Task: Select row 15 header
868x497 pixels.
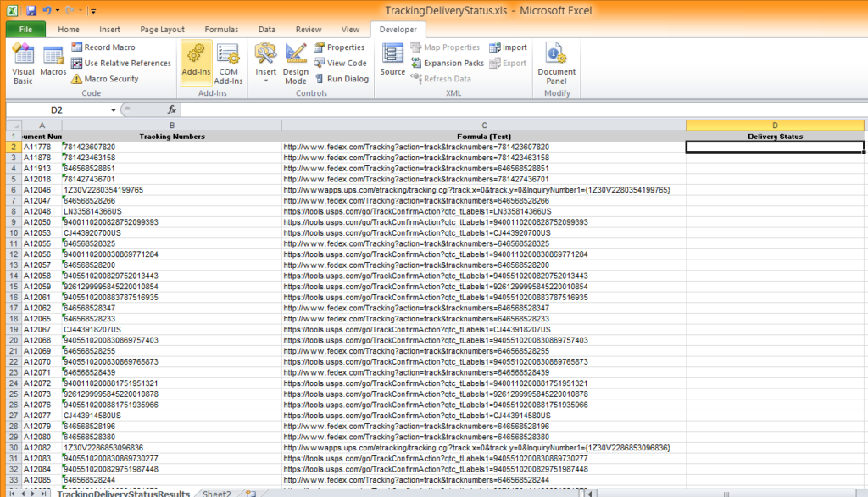Action: pyautogui.click(x=14, y=287)
